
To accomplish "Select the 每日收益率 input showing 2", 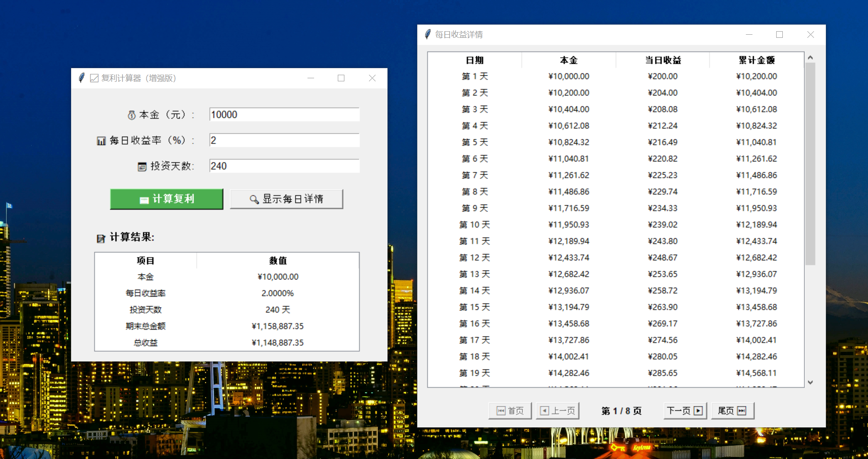I will [284, 140].
